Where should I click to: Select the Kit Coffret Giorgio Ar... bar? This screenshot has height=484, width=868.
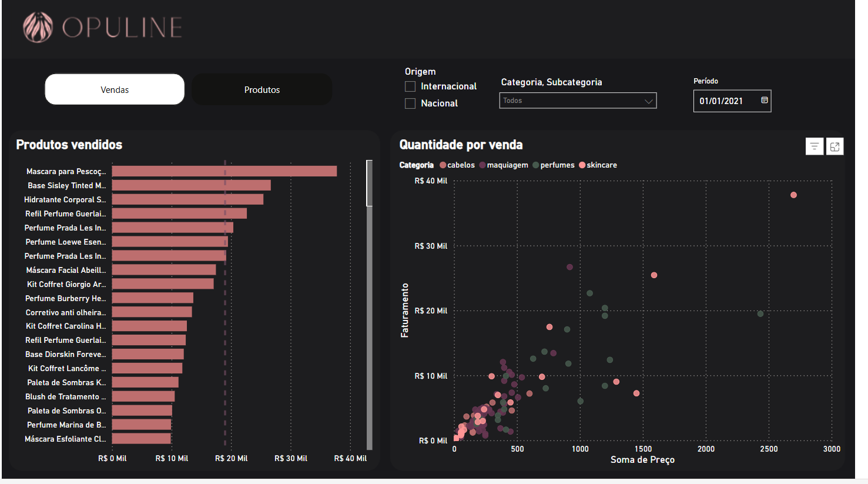pyautogui.click(x=163, y=284)
